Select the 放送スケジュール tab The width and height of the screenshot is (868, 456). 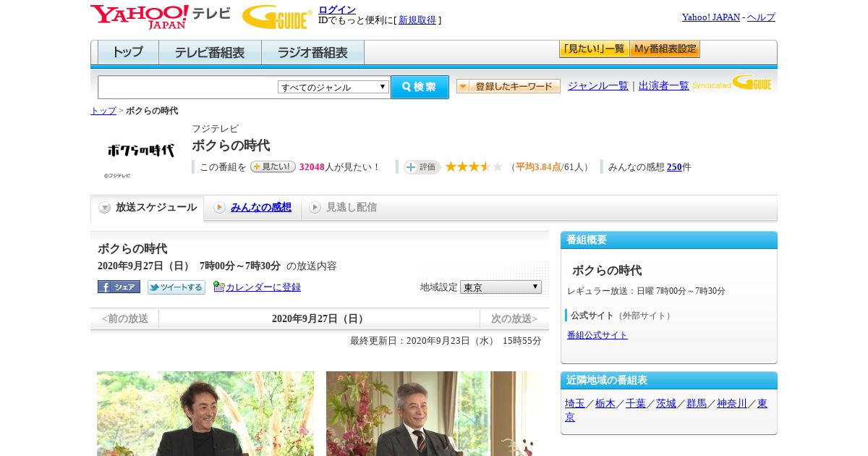pyautogui.click(x=148, y=208)
